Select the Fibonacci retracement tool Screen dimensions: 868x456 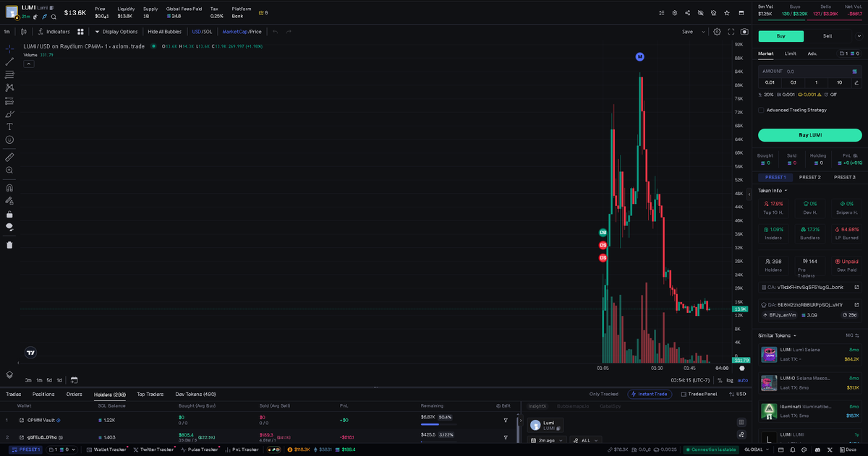pos(9,74)
